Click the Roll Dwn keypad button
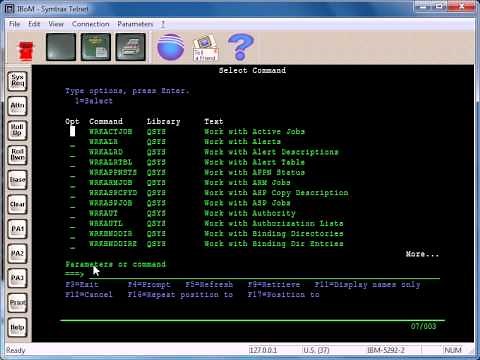480x360 pixels. point(17,155)
